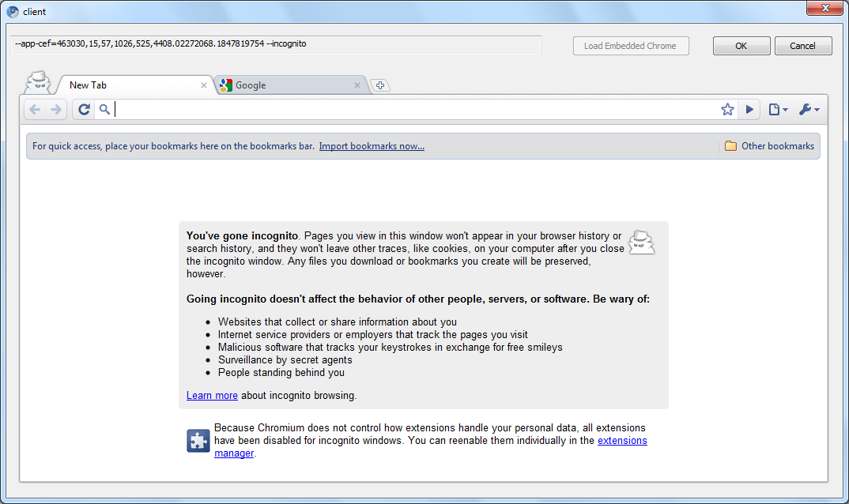Open a new tab with plus button
Viewport: 849px width, 504px height.
(x=380, y=85)
